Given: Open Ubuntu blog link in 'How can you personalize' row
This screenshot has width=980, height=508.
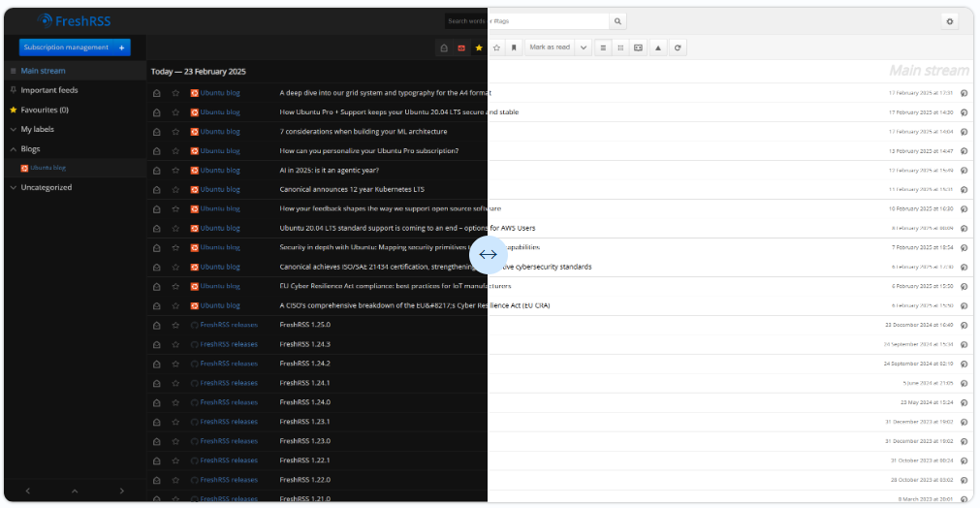Looking at the screenshot, I should click(220, 151).
